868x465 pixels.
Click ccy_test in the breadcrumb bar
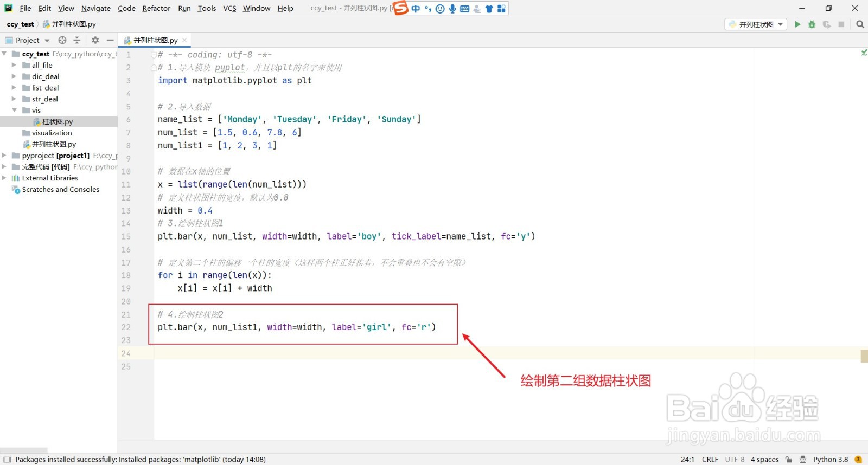click(x=21, y=24)
